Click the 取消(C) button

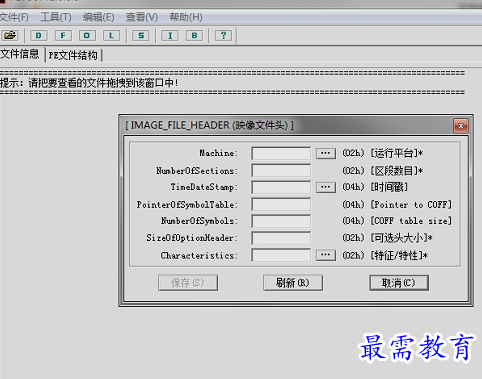399,283
